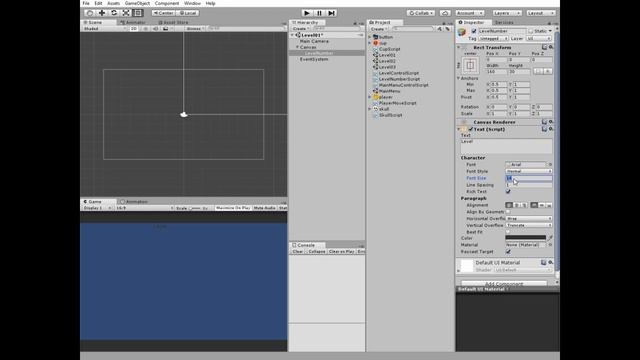
Task: Toggle scene audio speaker icon
Action: click(x=155, y=29)
